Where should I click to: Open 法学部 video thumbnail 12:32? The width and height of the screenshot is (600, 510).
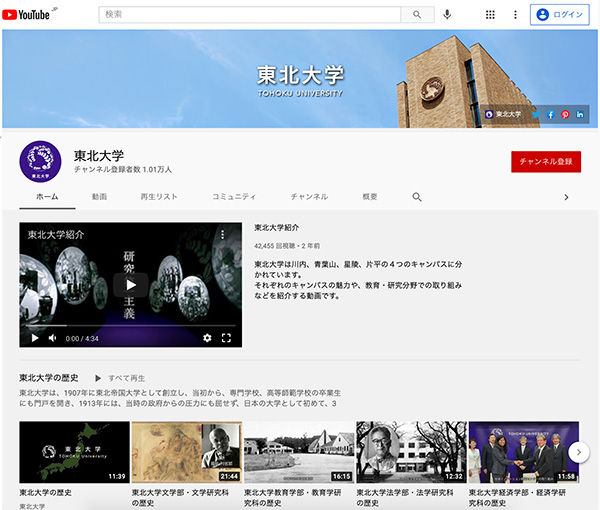tap(411, 452)
